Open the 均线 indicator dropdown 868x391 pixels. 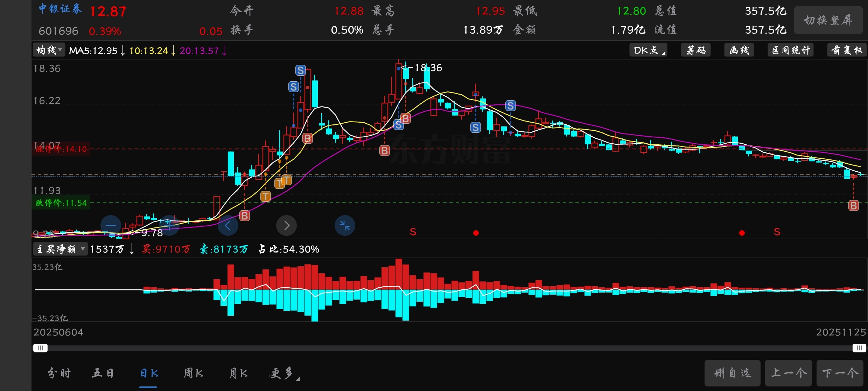click(x=49, y=50)
